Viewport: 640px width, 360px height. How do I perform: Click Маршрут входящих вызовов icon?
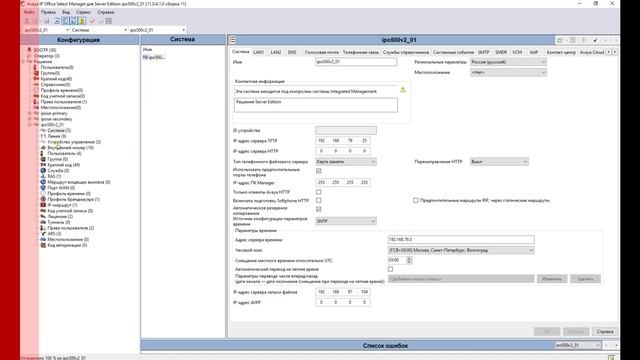(43, 182)
